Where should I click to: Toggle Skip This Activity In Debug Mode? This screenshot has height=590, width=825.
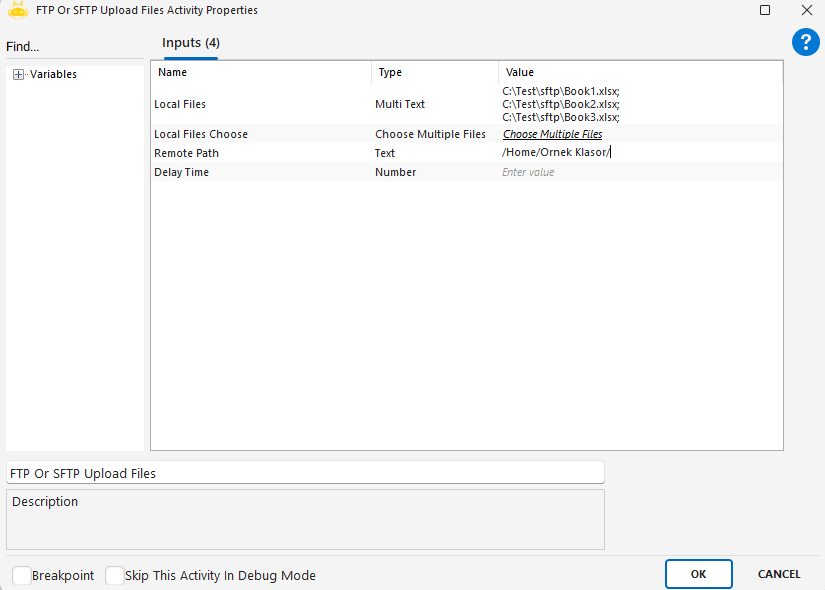pyautogui.click(x=115, y=575)
